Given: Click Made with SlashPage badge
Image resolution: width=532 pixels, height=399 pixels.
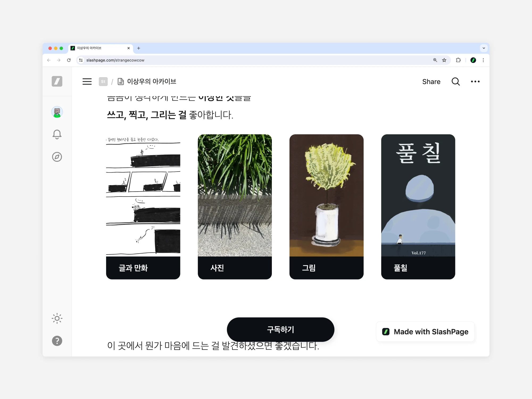Looking at the screenshot, I should pos(425,332).
